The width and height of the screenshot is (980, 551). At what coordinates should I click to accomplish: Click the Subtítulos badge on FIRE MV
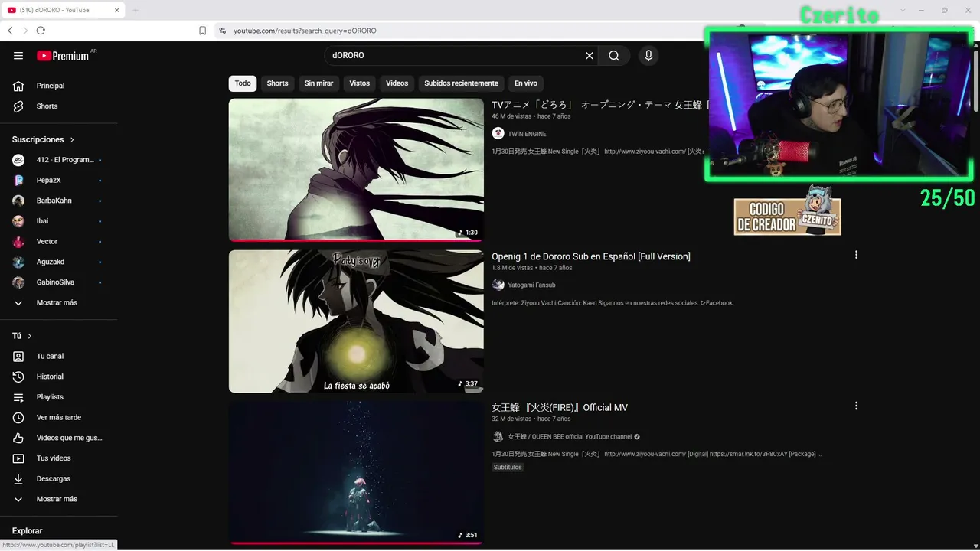click(508, 467)
